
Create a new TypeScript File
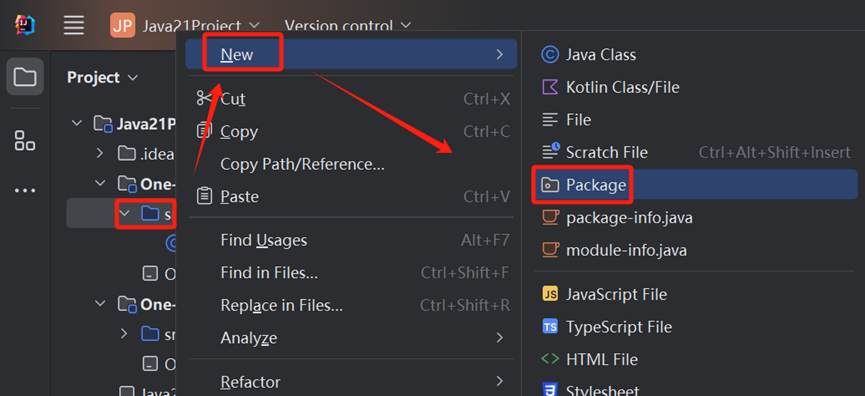pyautogui.click(x=695, y=327)
